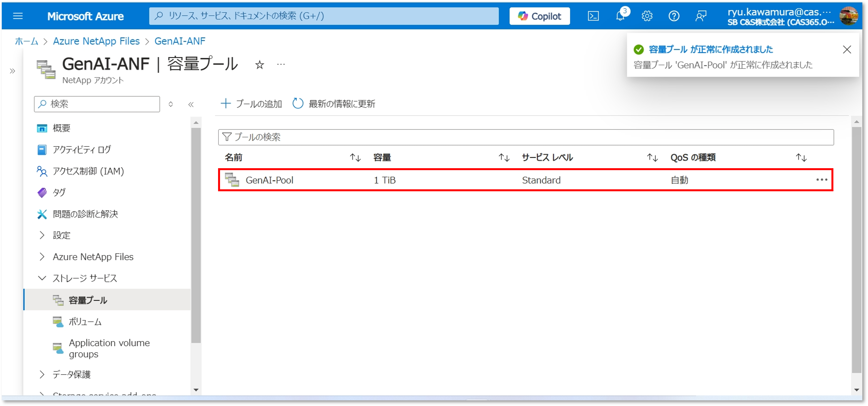Screen dimensions: 868x406
Task: Open the GenAI-Pool row
Action: click(x=526, y=180)
